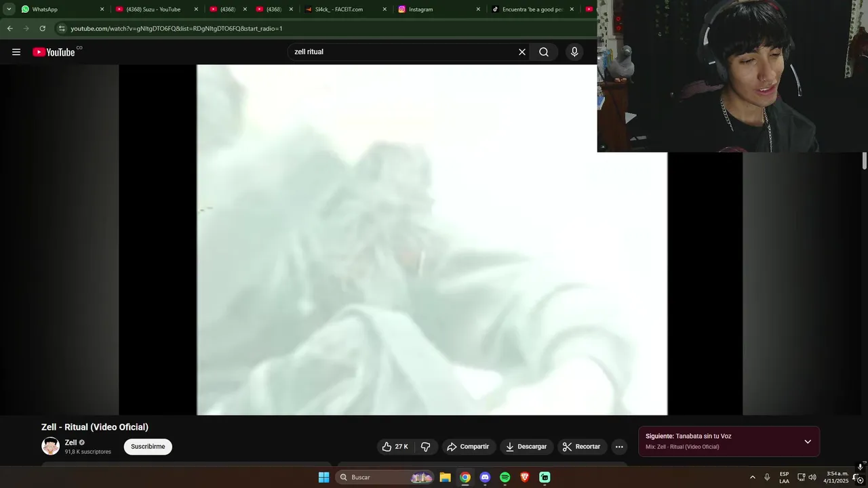Viewport: 868px width, 488px height.
Task: Open the YouTube hamburger guide menu
Action: tap(16, 52)
